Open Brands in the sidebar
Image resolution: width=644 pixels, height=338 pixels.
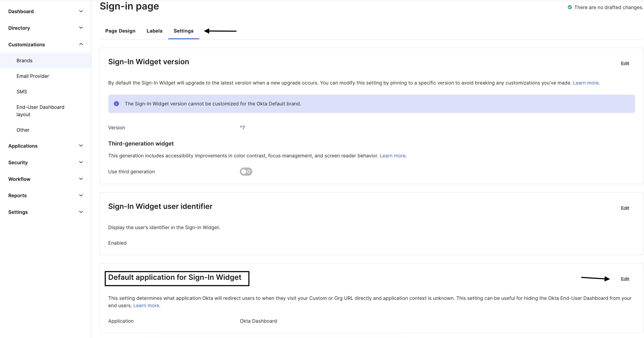coord(46,60)
